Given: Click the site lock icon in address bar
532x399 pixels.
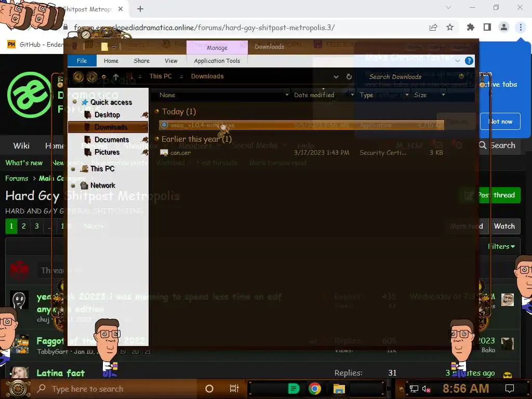Looking at the screenshot, I should click(x=65, y=27).
